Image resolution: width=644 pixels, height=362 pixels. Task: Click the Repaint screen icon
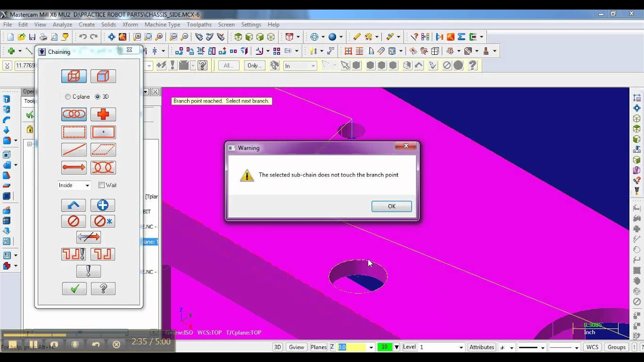click(122, 37)
